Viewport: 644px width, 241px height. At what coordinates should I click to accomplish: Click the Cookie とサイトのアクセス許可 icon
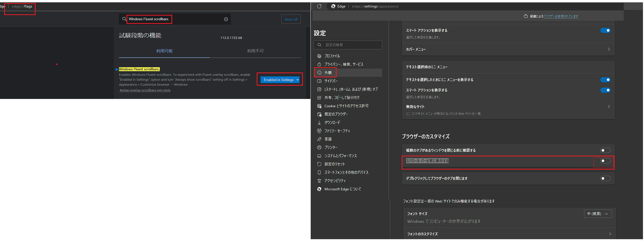(319, 106)
